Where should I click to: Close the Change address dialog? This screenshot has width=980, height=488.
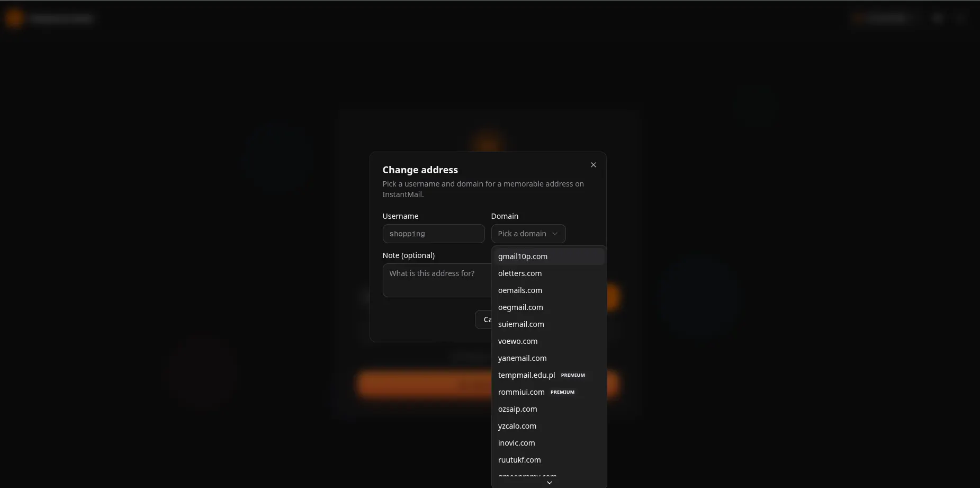point(593,165)
